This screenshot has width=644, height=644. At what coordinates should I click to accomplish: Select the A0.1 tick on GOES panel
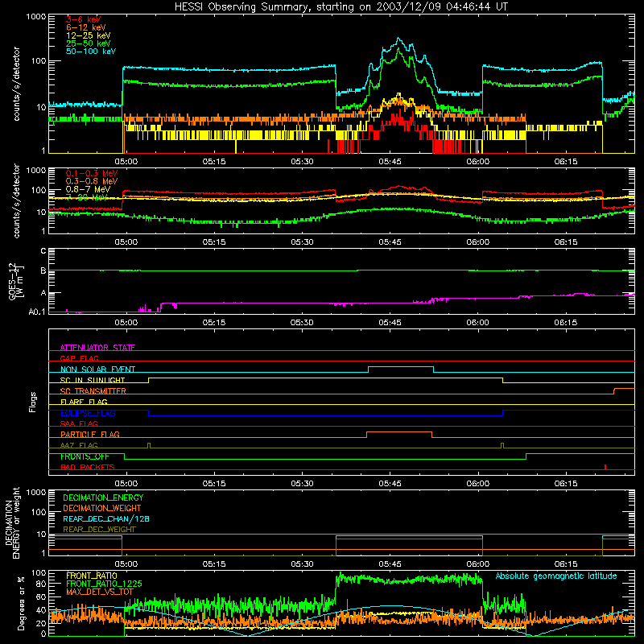[x=37, y=312]
